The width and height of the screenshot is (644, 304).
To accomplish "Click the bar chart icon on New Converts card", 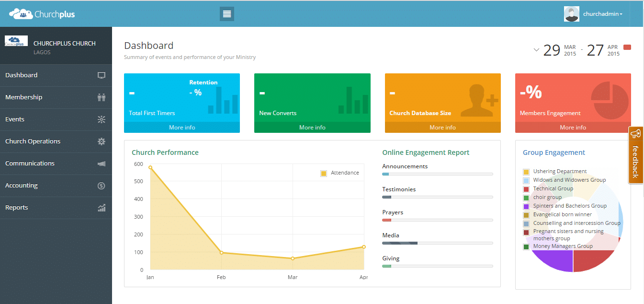I will (353, 100).
